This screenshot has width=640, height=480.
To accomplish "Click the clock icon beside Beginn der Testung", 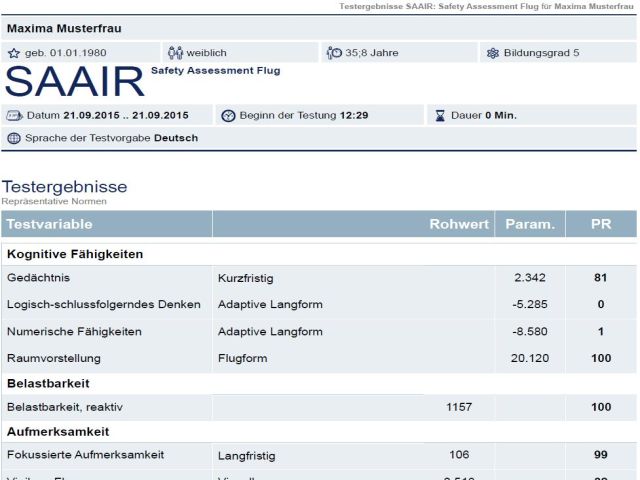I will 228,116.
